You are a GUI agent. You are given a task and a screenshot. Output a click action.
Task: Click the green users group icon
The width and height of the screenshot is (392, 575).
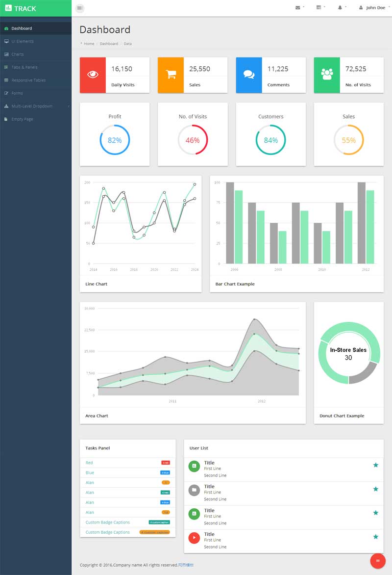[x=327, y=75]
